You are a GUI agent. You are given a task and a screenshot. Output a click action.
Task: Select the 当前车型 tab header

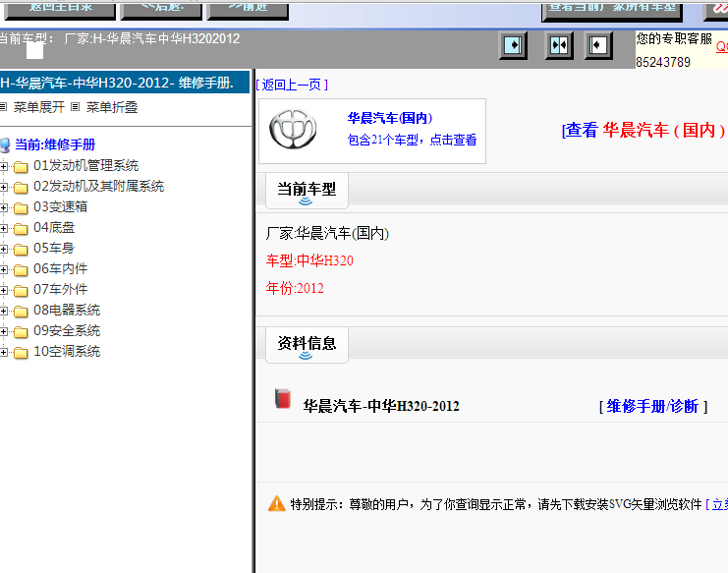pos(307,191)
